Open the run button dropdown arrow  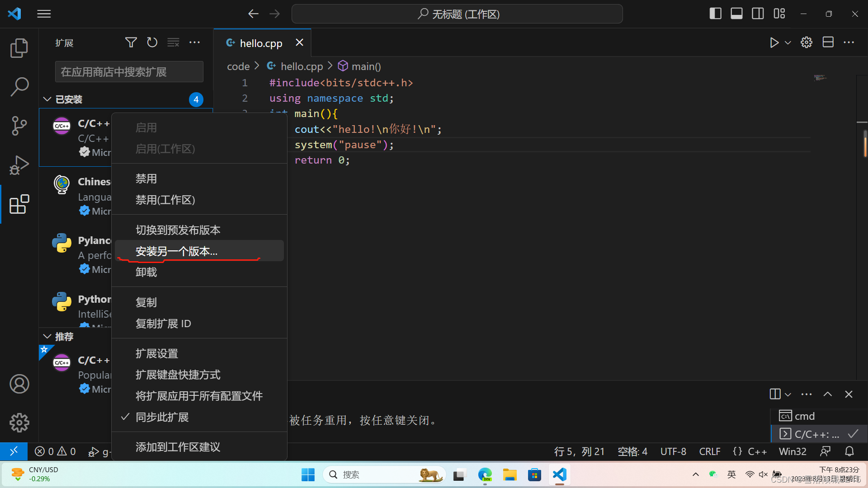(788, 42)
